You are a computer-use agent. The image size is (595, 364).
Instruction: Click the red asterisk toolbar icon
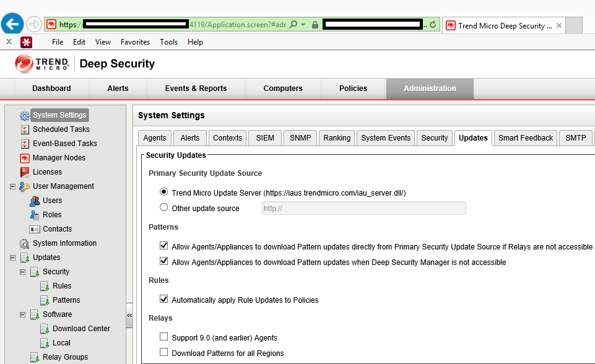26,42
